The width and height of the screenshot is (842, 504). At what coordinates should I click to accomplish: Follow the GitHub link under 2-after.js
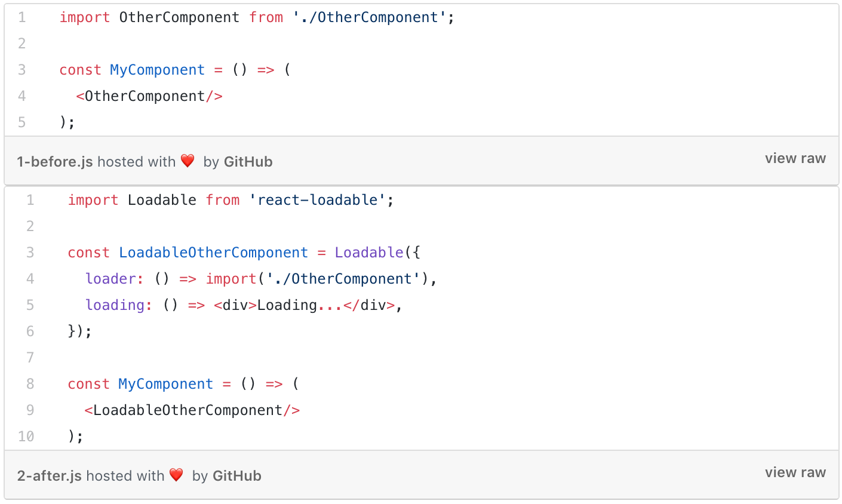coord(236,476)
